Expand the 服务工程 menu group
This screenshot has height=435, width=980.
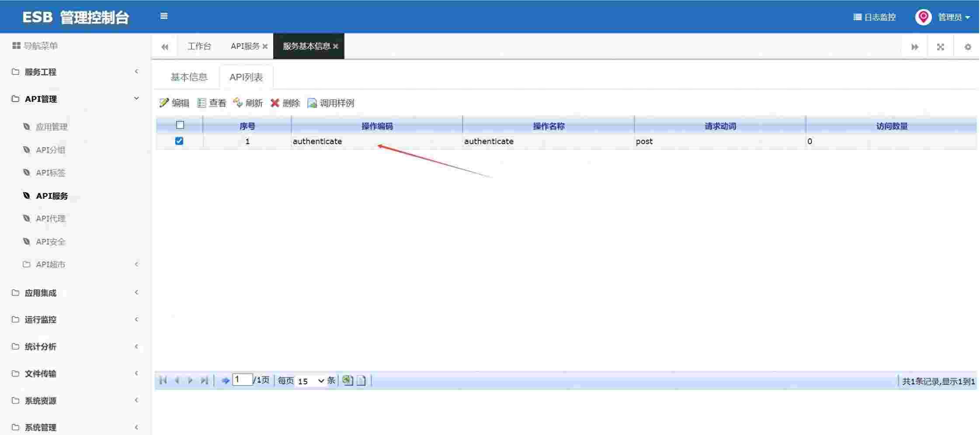(75, 72)
